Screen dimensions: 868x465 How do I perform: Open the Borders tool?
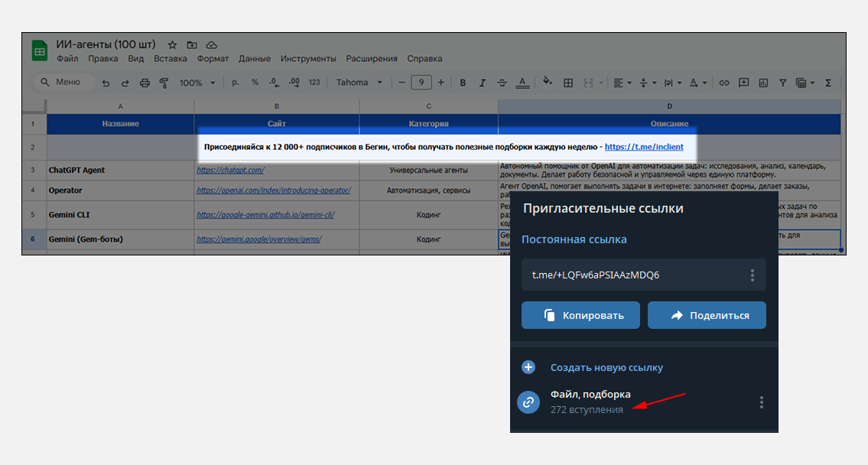568,83
